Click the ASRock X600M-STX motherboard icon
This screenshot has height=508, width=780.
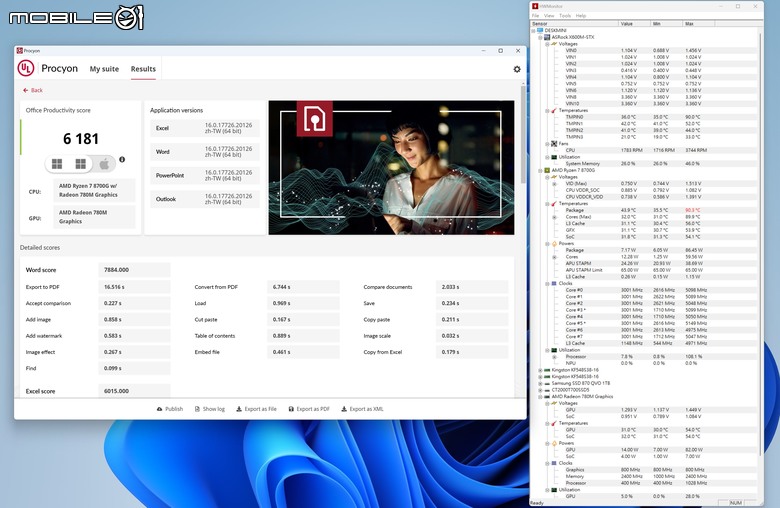547,37
